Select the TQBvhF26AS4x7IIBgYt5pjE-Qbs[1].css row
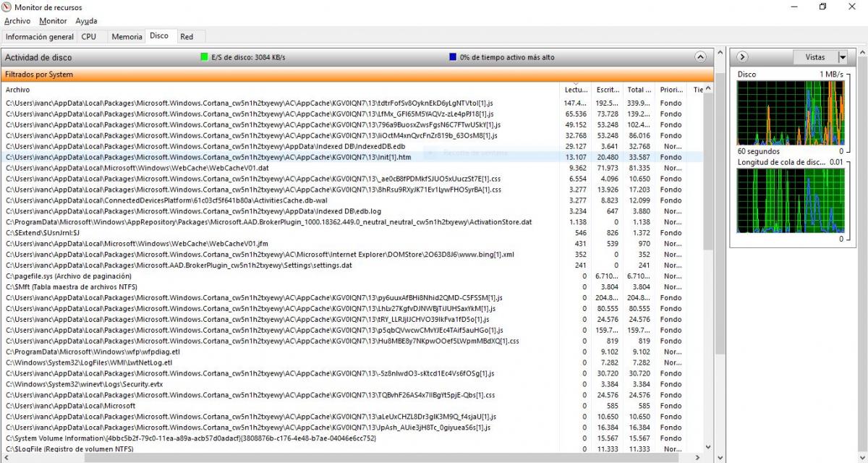 [352, 396]
